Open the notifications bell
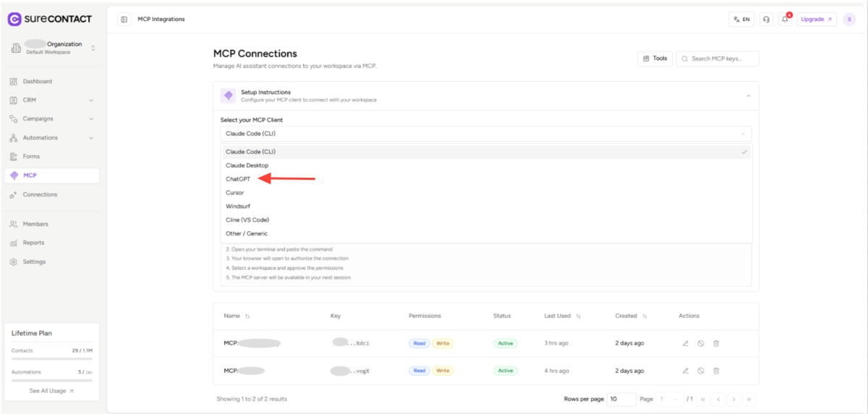The image size is (868, 414). click(785, 20)
